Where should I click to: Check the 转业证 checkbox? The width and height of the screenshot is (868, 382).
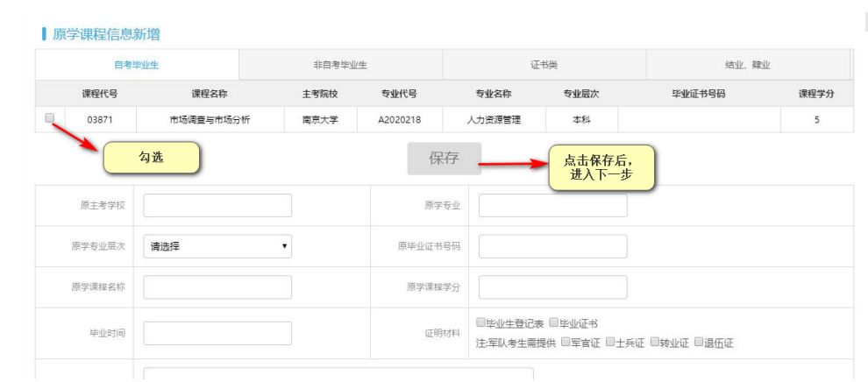[654, 342]
